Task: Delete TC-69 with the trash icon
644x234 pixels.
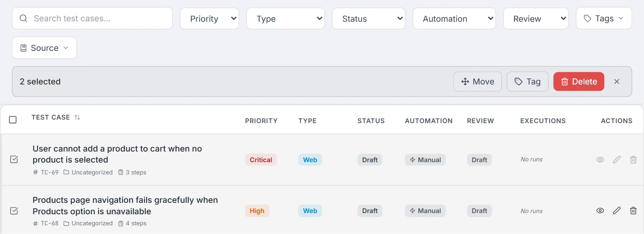Action: pyautogui.click(x=633, y=160)
